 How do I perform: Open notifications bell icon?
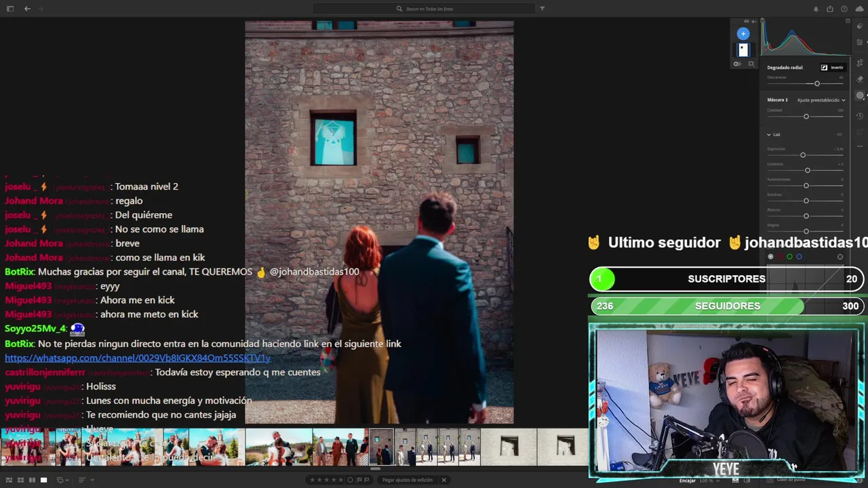click(x=816, y=9)
